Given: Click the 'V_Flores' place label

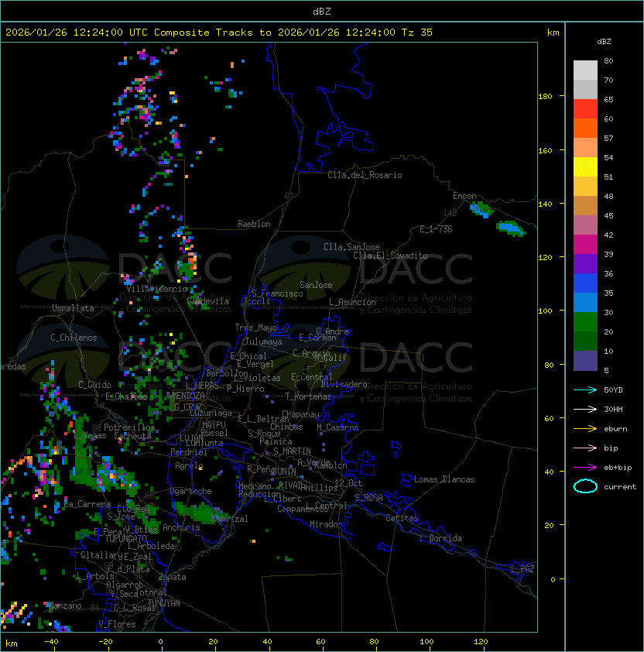Looking at the screenshot, I should coord(117,624).
